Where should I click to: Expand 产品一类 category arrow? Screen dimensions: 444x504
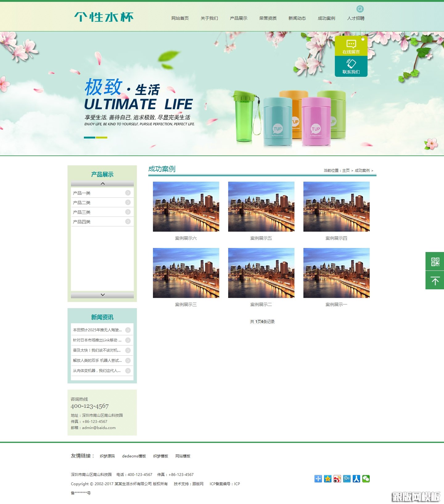(x=128, y=193)
